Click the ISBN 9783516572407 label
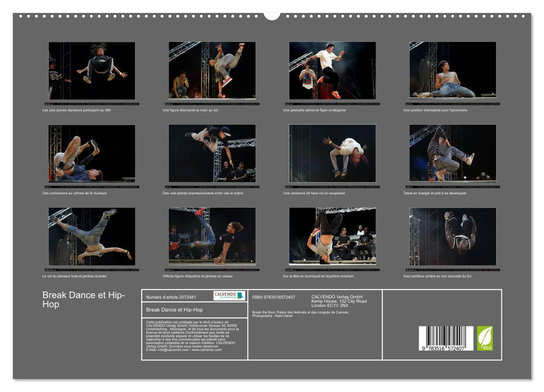This screenshot has width=544, height=392. point(274,297)
